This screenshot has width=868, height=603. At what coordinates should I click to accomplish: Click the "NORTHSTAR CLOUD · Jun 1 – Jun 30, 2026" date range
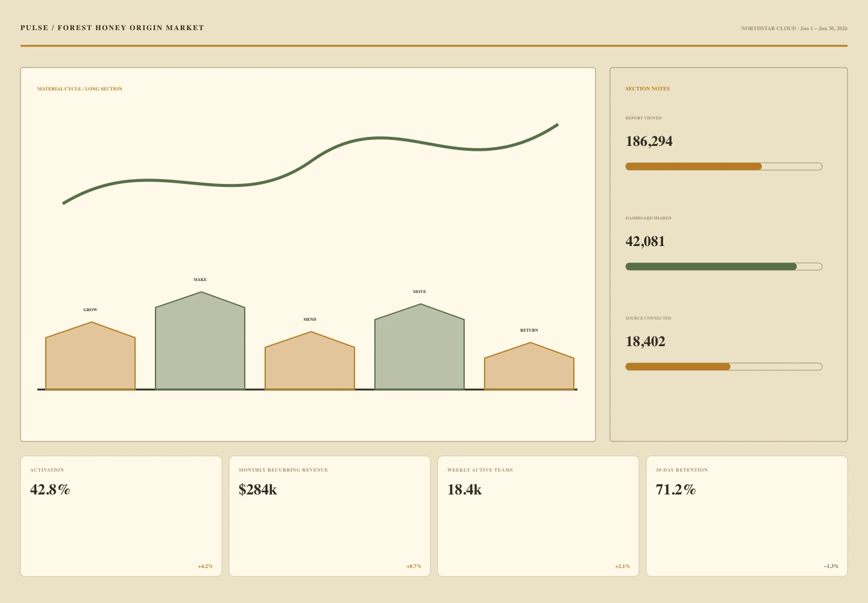click(x=794, y=28)
